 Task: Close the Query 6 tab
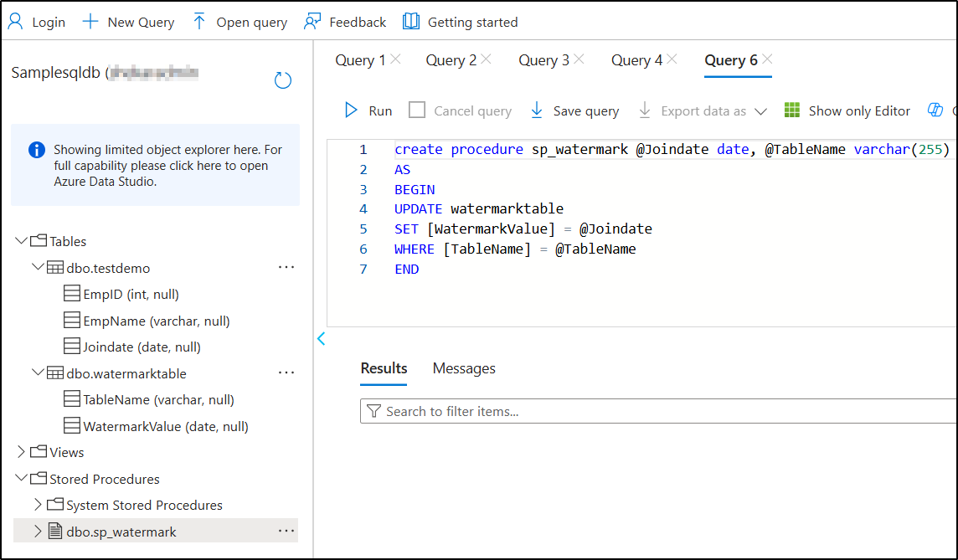767,59
